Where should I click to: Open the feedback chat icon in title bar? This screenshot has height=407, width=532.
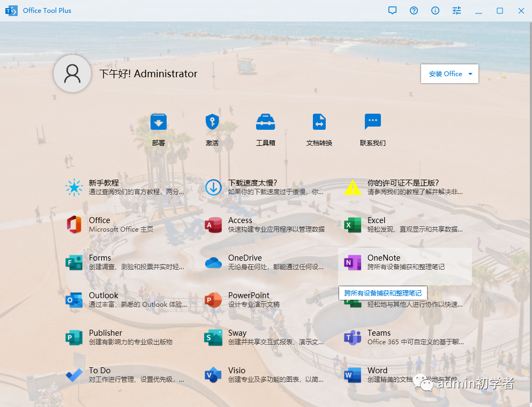[392, 11]
